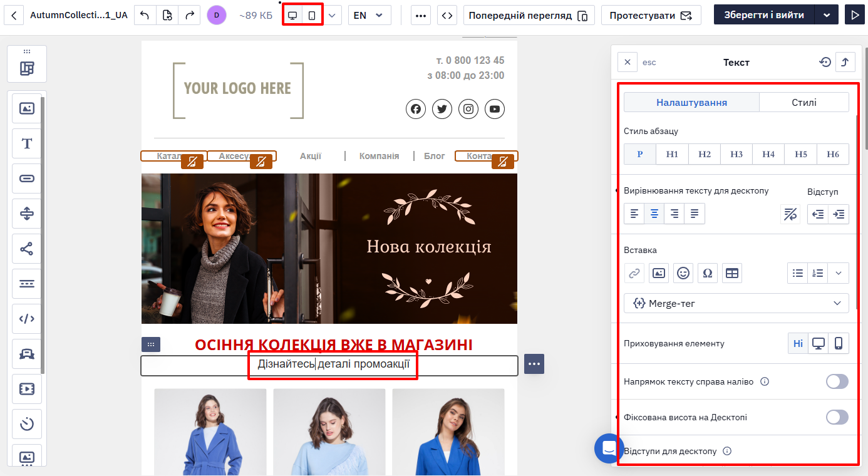
Task: Select the Image block in sidebar
Action: coord(27,108)
